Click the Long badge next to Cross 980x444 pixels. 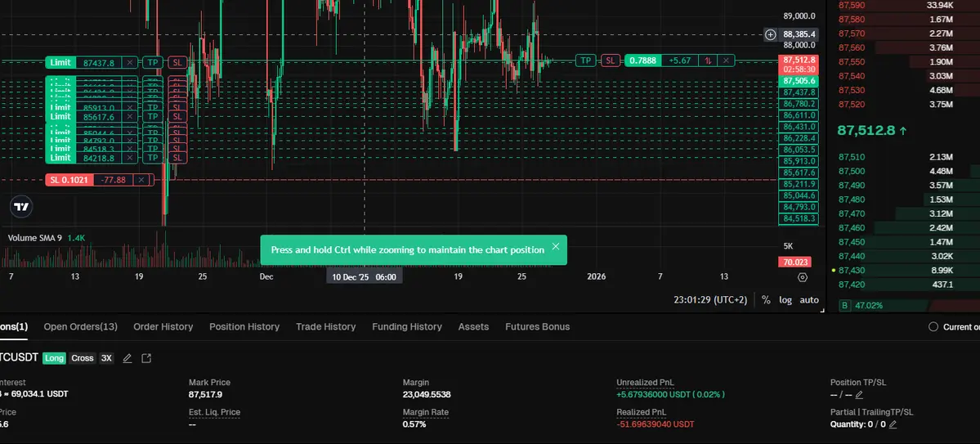[54, 358]
